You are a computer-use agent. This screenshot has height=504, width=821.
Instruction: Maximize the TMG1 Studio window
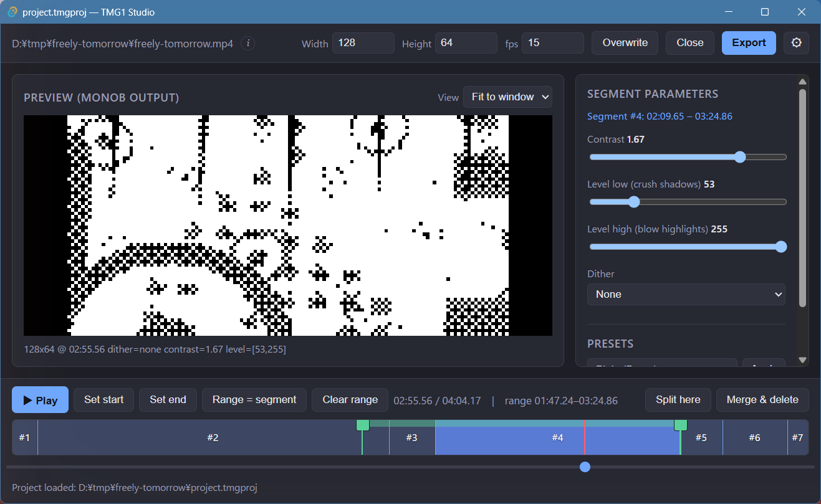pyautogui.click(x=765, y=12)
